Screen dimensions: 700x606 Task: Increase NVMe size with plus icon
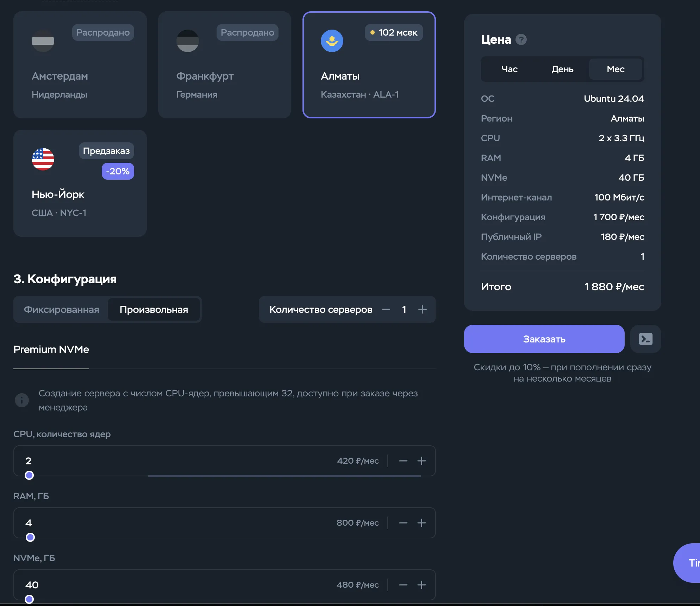421,585
